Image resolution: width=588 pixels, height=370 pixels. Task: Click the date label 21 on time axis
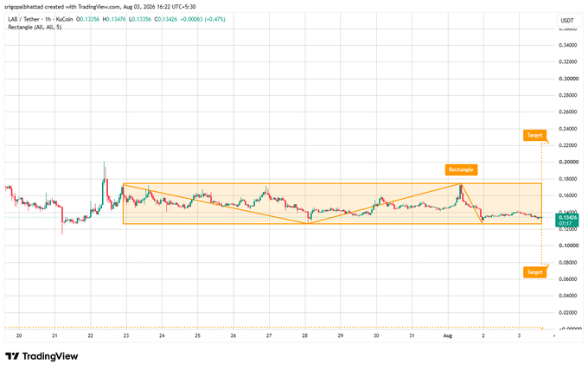click(54, 335)
